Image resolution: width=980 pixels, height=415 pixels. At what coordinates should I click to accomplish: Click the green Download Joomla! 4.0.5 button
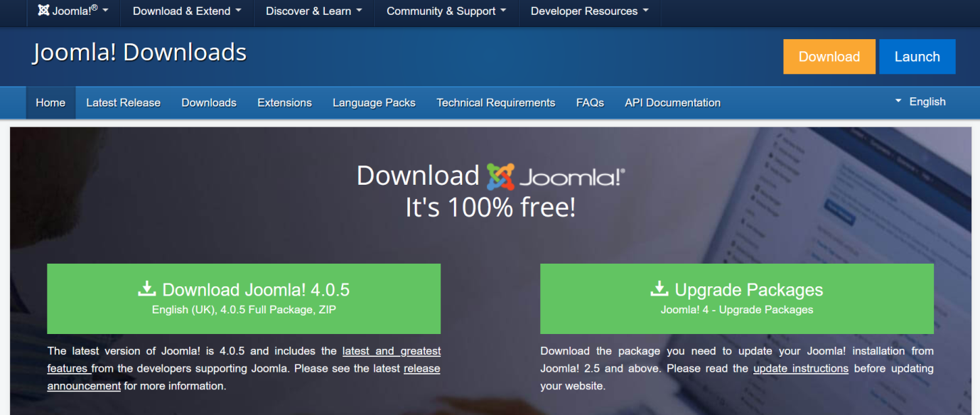[x=244, y=298]
